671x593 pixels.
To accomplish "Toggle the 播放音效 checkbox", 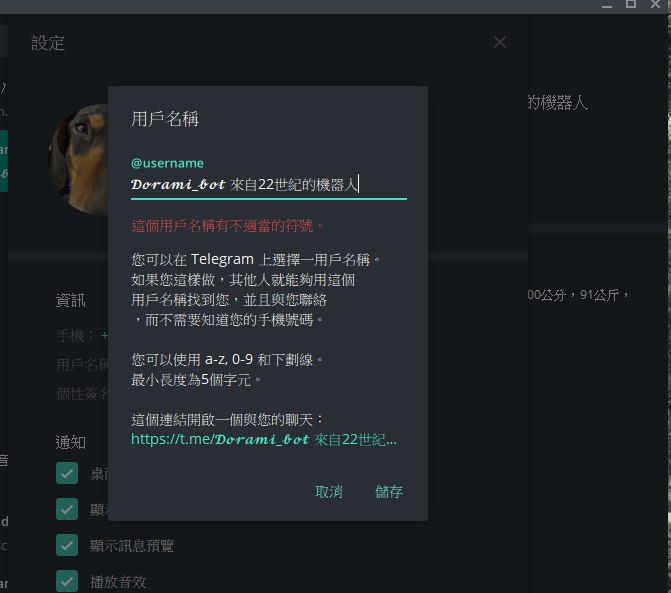I will tap(67, 581).
